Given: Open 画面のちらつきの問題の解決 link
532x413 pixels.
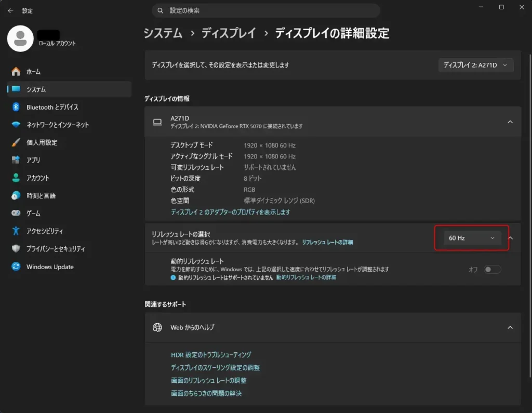Looking at the screenshot, I should coord(206,393).
